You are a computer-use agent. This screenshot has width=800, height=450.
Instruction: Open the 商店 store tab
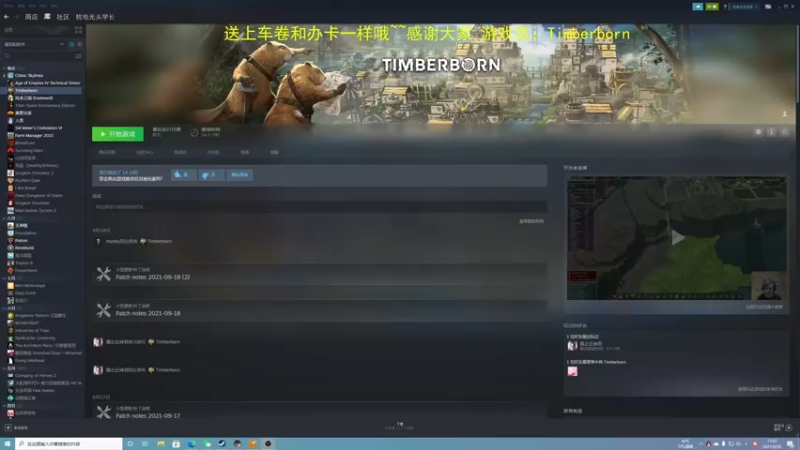(31, 17)
